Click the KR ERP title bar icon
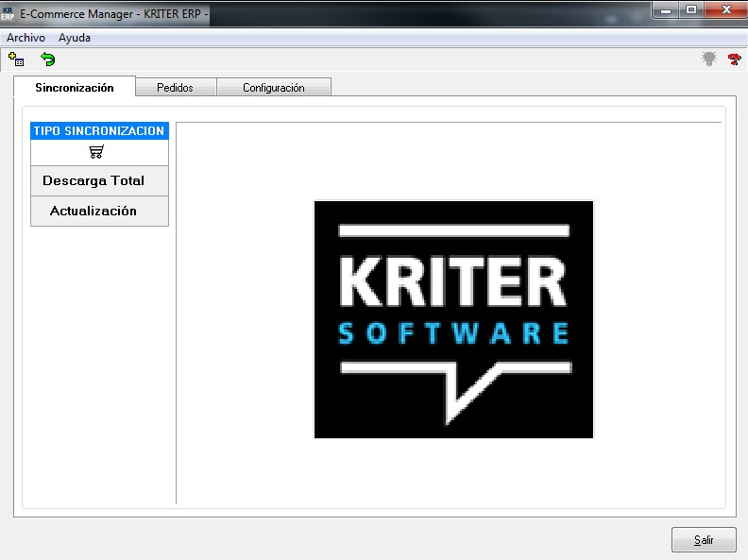Viewport: 748px width, 560px height. [x=8, y=13]
